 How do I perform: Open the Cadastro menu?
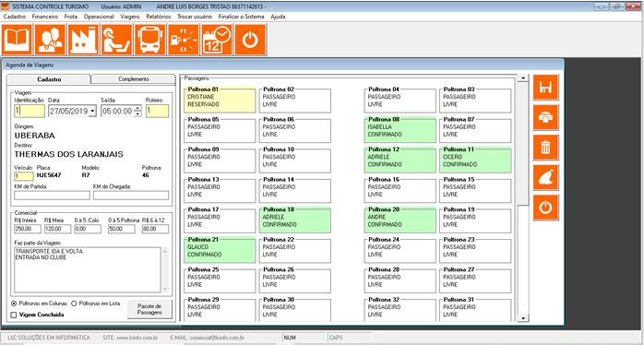pyautogui.click(x=15, y=17)
